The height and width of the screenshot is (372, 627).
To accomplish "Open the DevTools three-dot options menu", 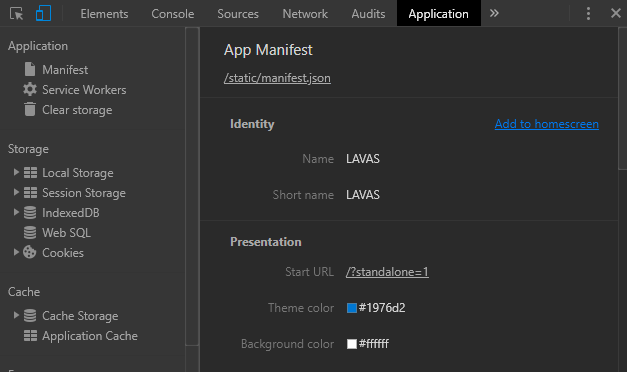I will (x=588, y=13).
